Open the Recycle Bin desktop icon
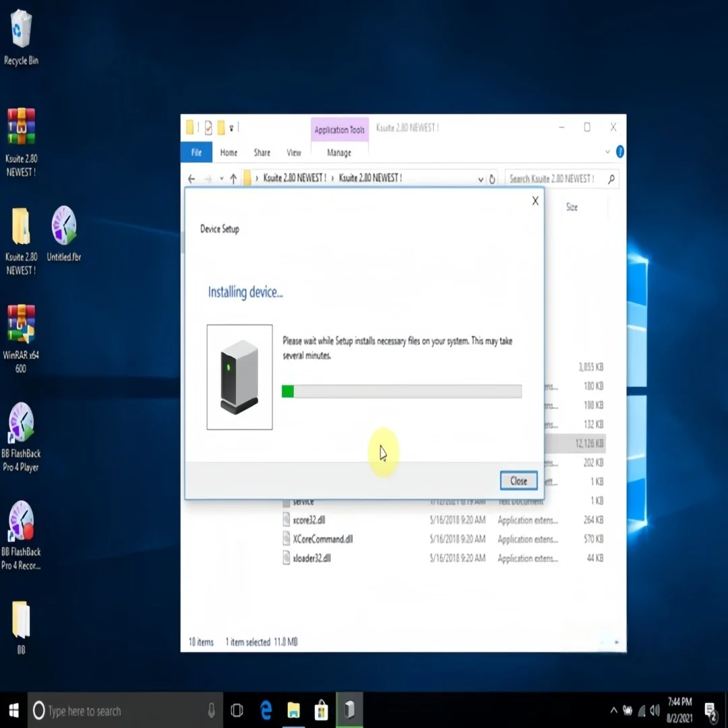Screen dimensions: 728x728 click(x=21, y=37)
